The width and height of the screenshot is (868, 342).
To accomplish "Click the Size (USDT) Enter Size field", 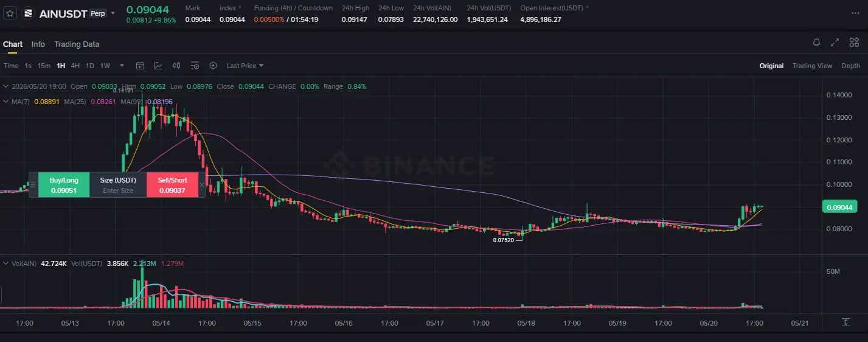I will (x=118, y=185).
